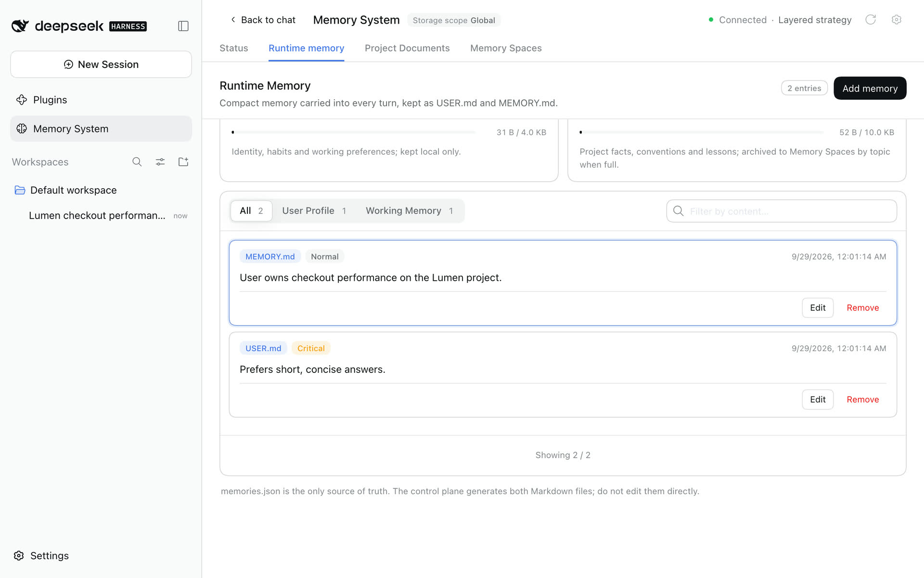
Task: Click the deepseek whale logo
Action: (20, 26)
